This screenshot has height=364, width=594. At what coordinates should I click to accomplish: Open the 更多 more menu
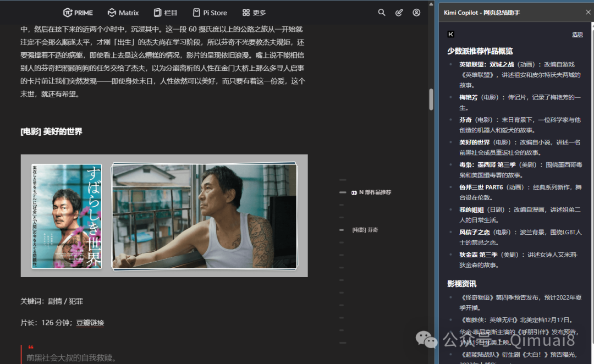[x=254, y=13]
